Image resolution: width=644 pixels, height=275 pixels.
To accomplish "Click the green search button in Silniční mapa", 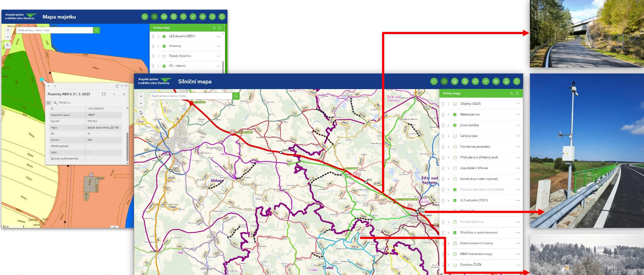I will (236, 96).
